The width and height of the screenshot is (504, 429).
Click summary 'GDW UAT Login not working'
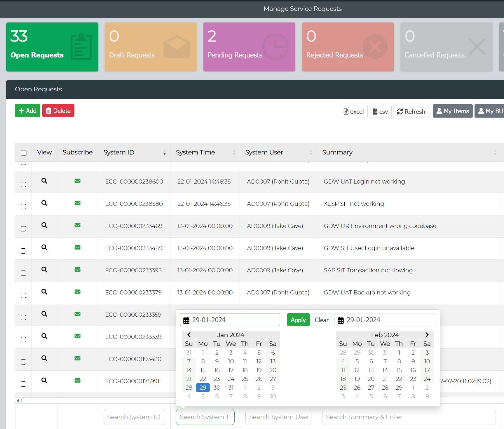tap(364, 182)
